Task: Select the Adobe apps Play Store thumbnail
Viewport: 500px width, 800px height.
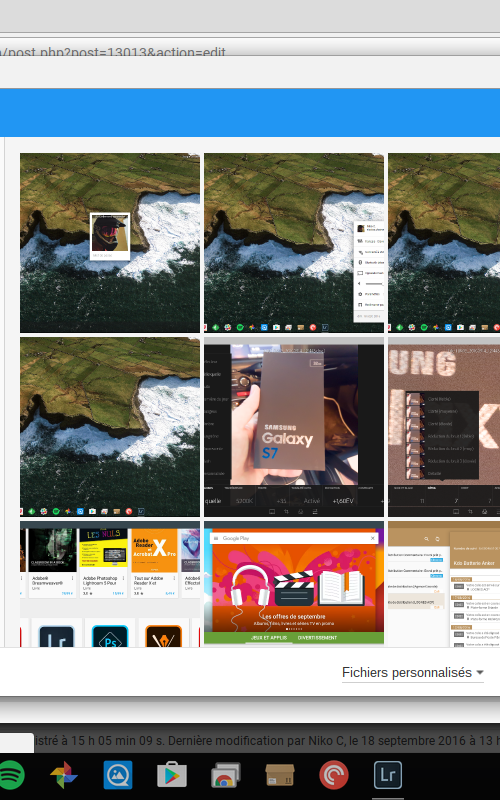Action: (x=110, y=584)
